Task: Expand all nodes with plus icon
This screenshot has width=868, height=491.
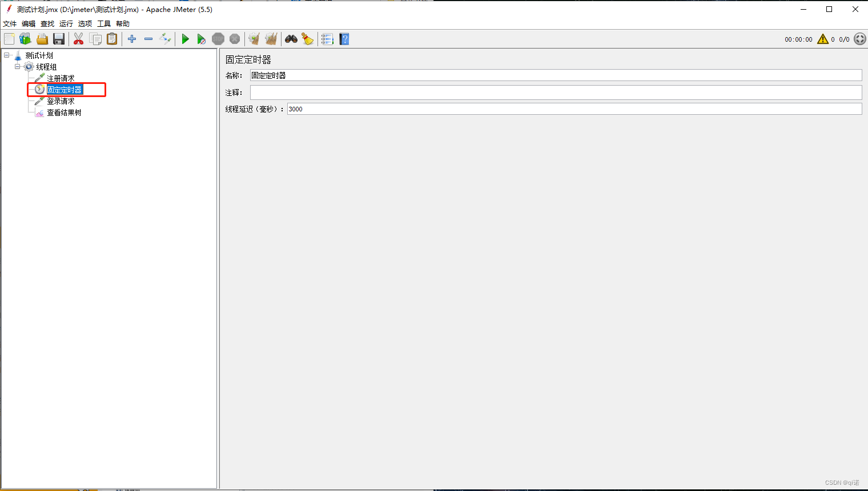Action: [132, 39]
